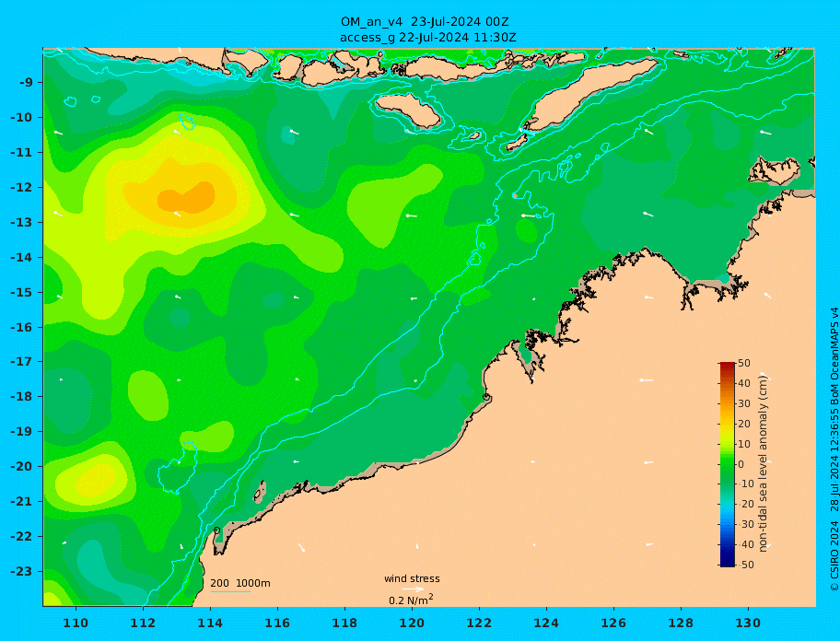Select latitude label -10 on left axis
The height and width of the screenshot is (641, 840).
22,117
